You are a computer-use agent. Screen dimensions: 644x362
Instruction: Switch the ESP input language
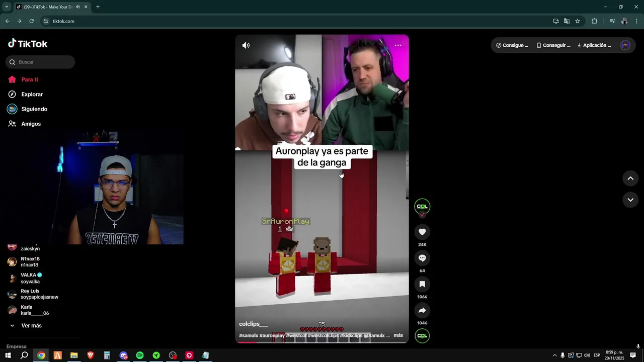[x=597, y=355]
